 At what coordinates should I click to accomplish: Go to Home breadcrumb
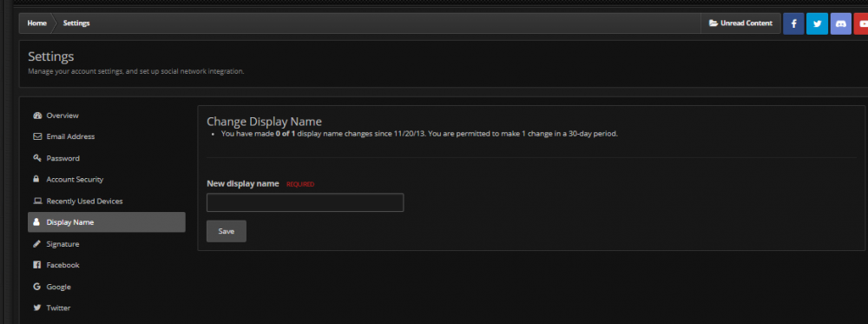click(37, 23)
